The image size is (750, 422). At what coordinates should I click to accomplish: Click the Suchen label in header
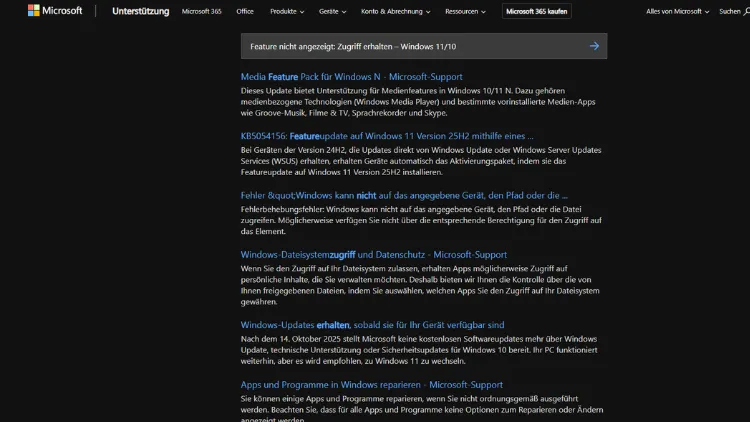coord(729,11)
